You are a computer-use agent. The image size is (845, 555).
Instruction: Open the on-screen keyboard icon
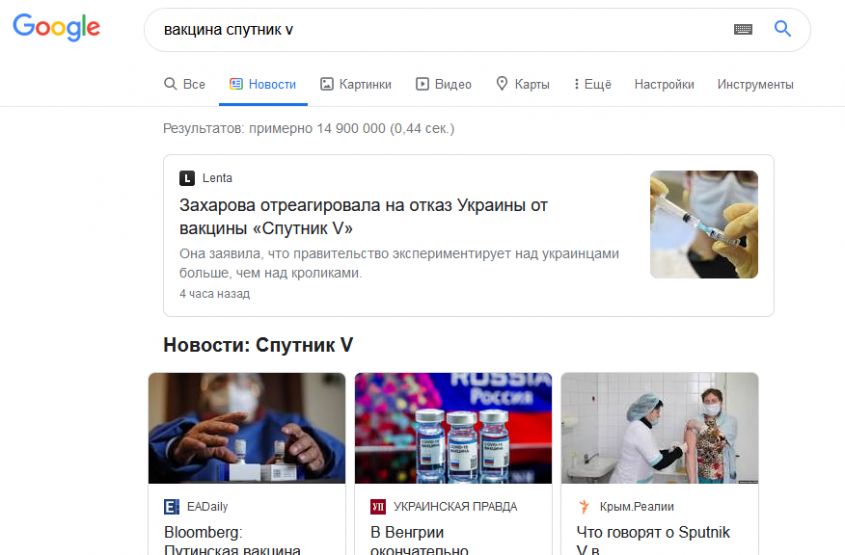coord(742,29)
